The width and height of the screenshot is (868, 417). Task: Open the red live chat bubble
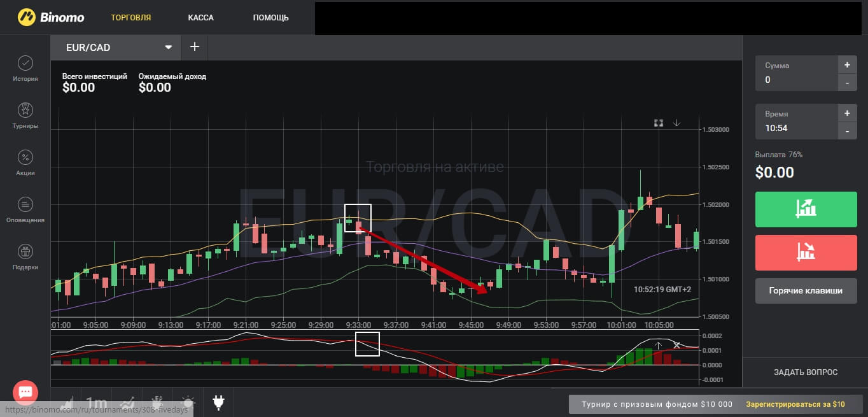click(25, 392)
